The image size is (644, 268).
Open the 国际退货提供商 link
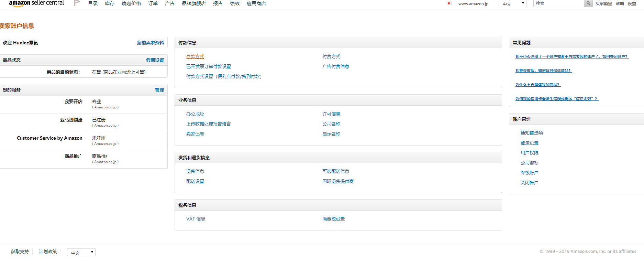pyautogui.click(x=338, y=181)
